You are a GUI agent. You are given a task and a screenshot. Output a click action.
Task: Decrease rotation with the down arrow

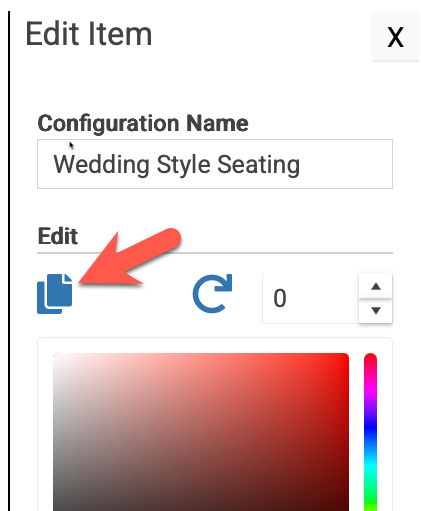pos(376,311)
